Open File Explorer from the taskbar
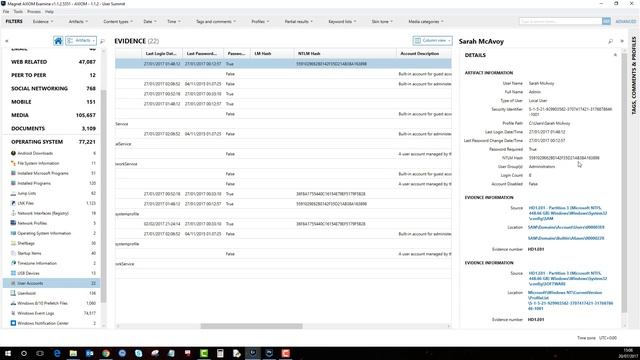This screenshot has width=640, height=360. pos(73,353)
